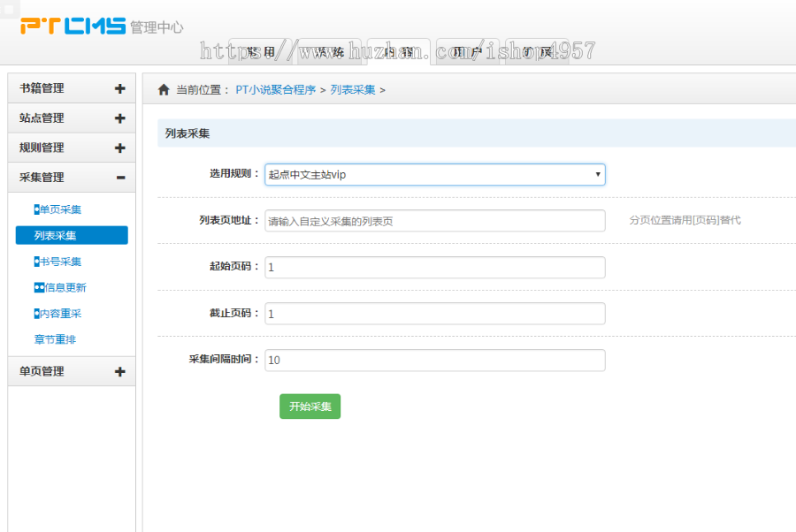Open the 扩展 top tab
The width and height of the screenshot is (796, 532).
click(537, 52)
